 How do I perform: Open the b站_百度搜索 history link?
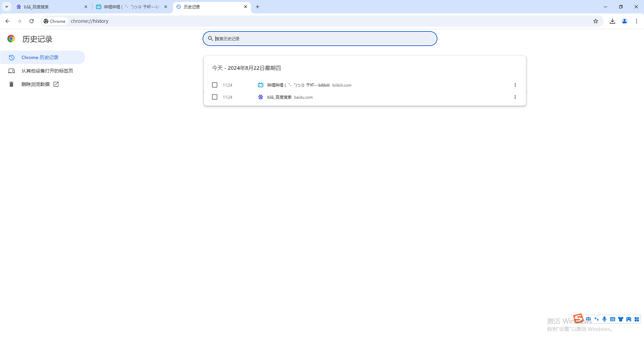[x=279, y=97]
